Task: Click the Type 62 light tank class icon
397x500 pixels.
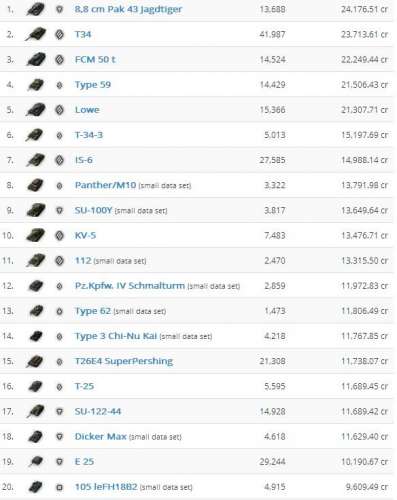Action: [x=59, y=311]
